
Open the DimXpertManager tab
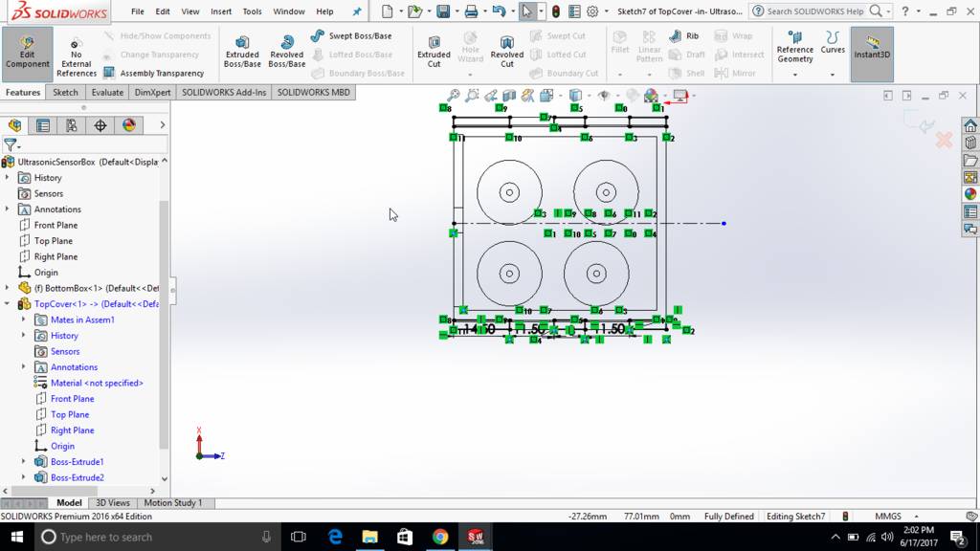(100, 125)
